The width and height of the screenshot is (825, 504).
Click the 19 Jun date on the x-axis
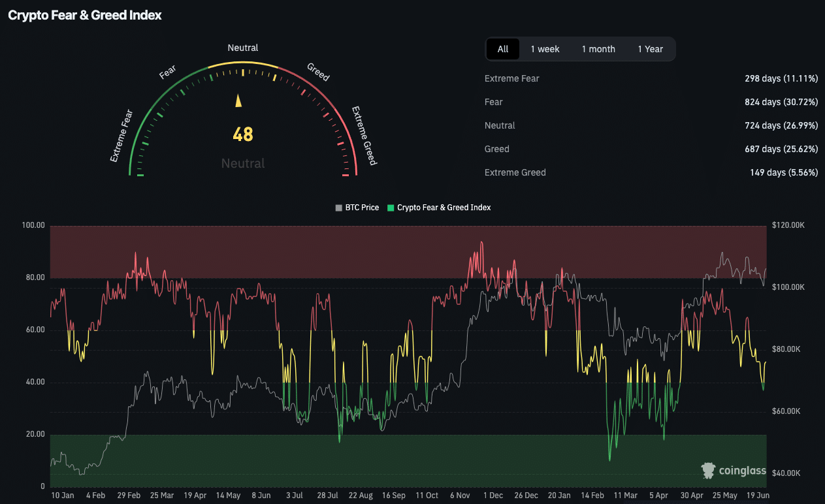[x=758, y=496]
